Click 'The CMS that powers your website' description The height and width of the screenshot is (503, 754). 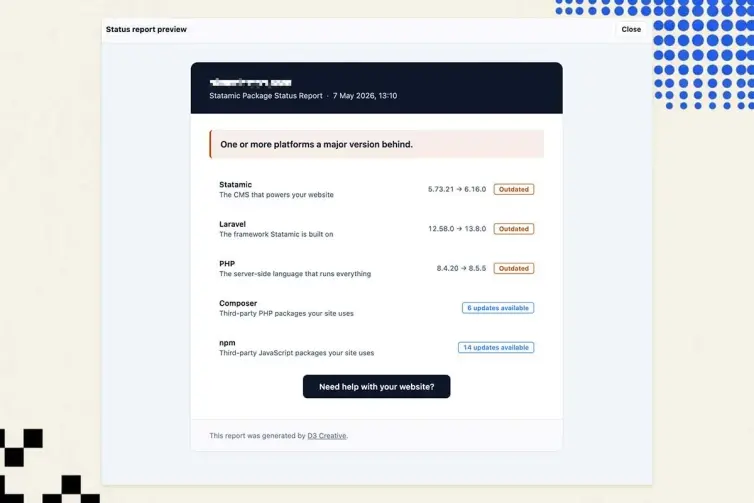coord(276,195)
